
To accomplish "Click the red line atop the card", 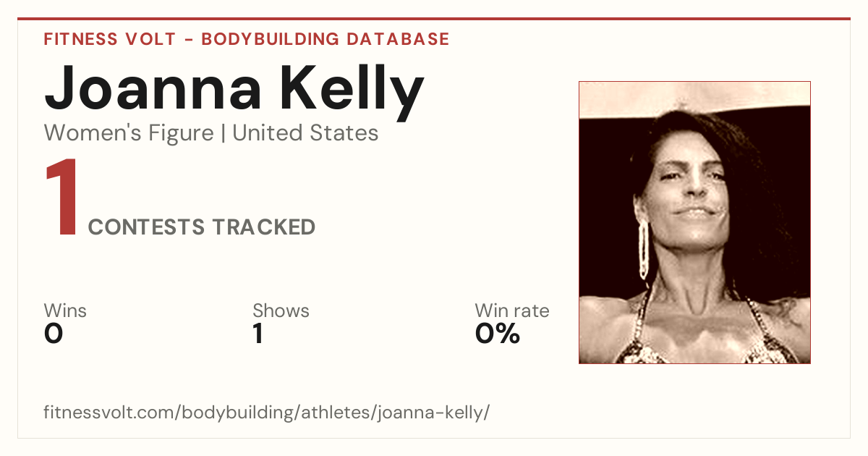I will (x=434, y=19).
